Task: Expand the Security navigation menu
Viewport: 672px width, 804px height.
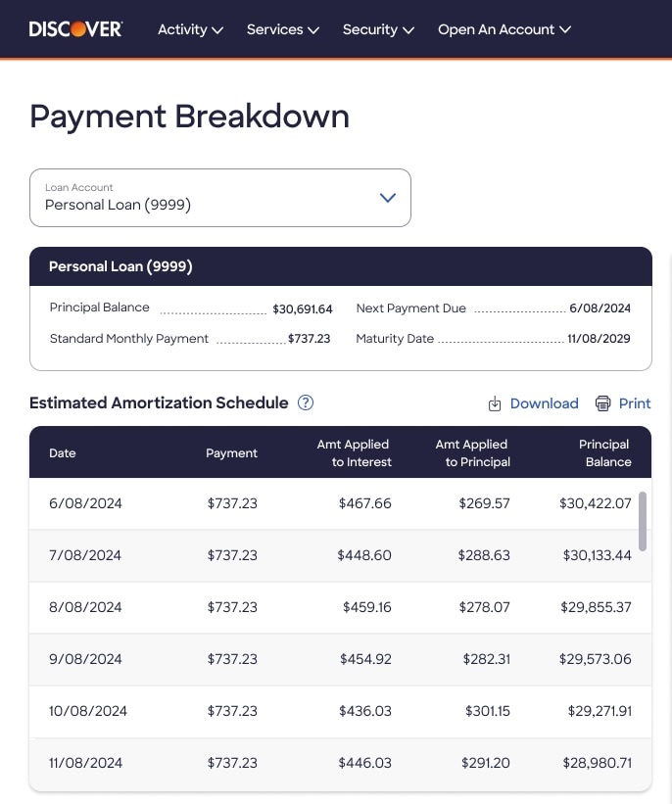Action: (x=378, y=29)
